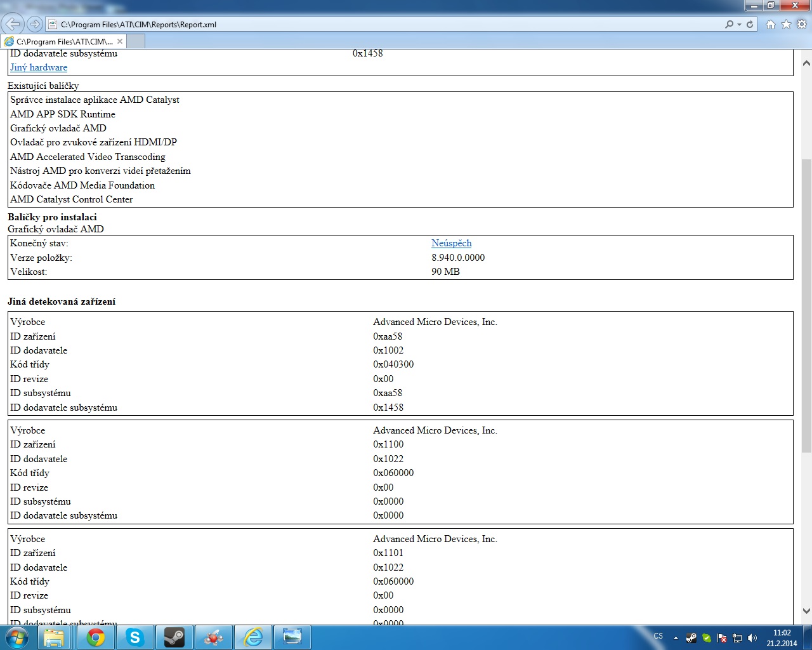Click the page scrollbar down arrow
The width and height of the screenshot is (812, 650).
(806, 611)
